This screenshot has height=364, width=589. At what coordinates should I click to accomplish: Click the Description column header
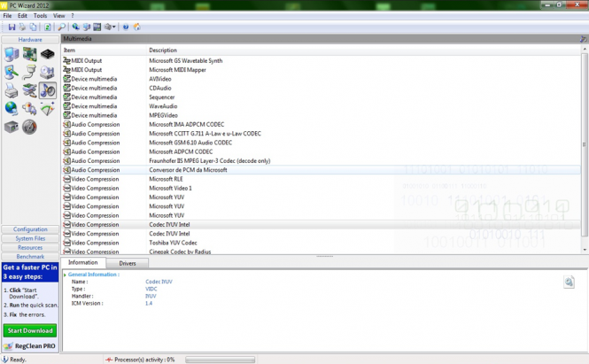[364, 50]
